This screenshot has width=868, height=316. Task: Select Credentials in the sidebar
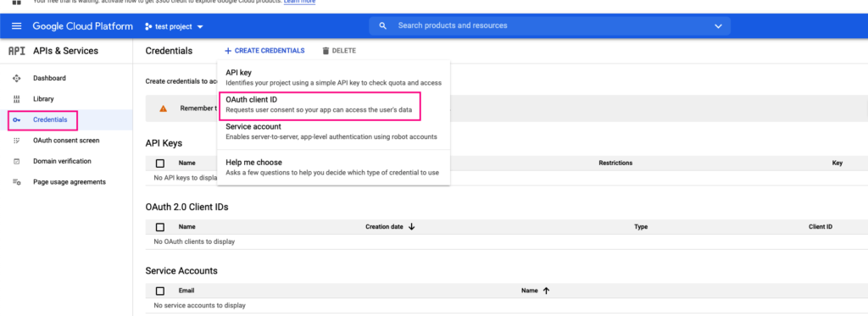click(x=50, y=120)
